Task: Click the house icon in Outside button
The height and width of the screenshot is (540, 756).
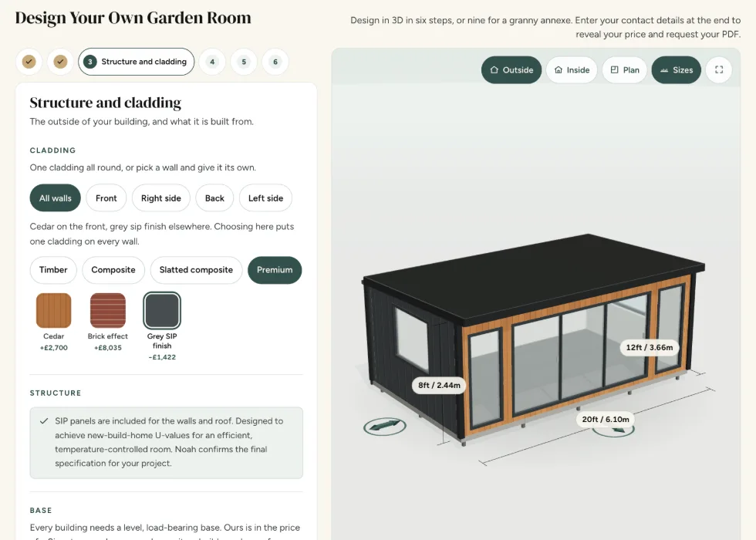Action: pyautogui.click(x=494, y=70)
